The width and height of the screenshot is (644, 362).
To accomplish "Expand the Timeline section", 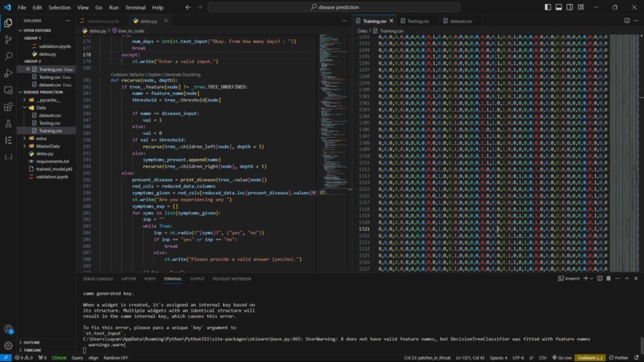I will click(x=32, y=350).
